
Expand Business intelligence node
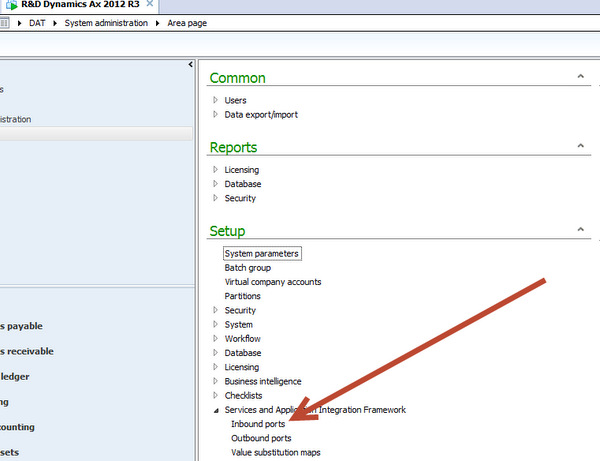point(215,381)
